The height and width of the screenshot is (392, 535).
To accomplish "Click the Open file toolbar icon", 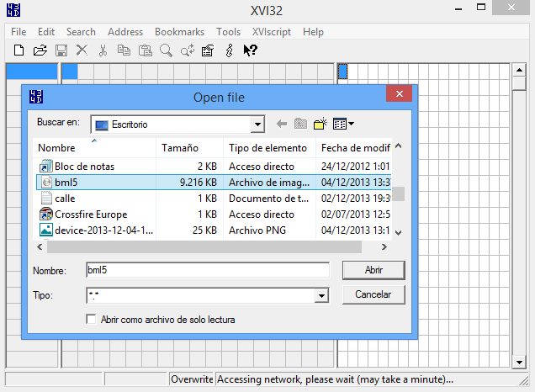I will [x=39, y=50].
